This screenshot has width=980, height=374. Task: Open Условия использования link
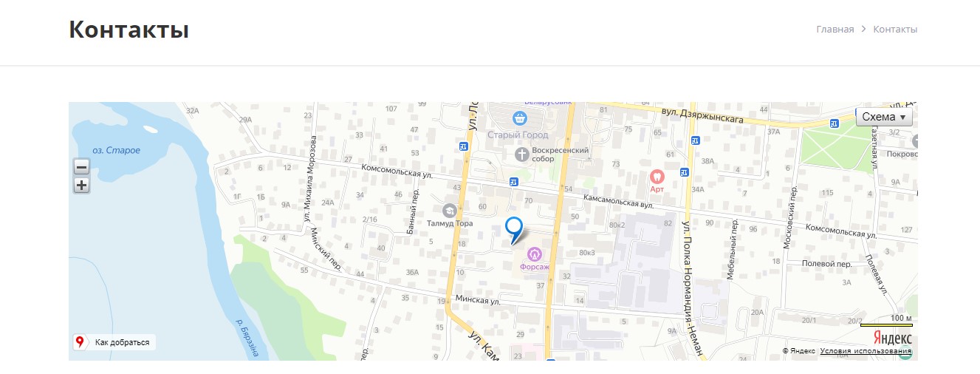(x=866, y=351)
